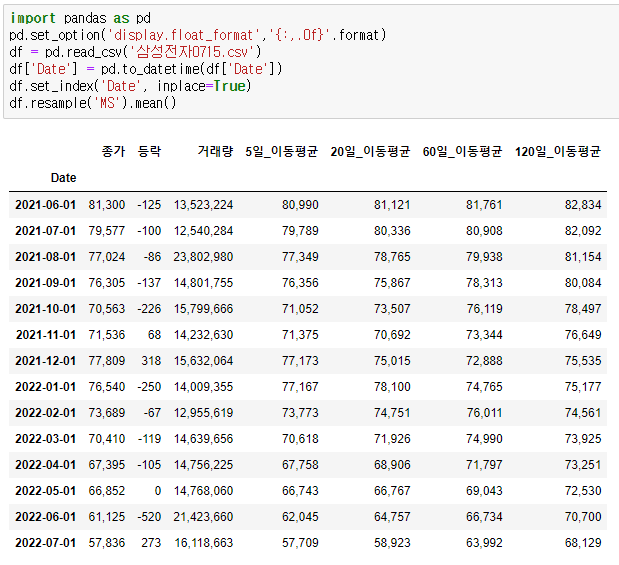Viewport: 619px width, 565px height.
Task: Click the 120일 average value 68,129
Action: tap(583, 543)
